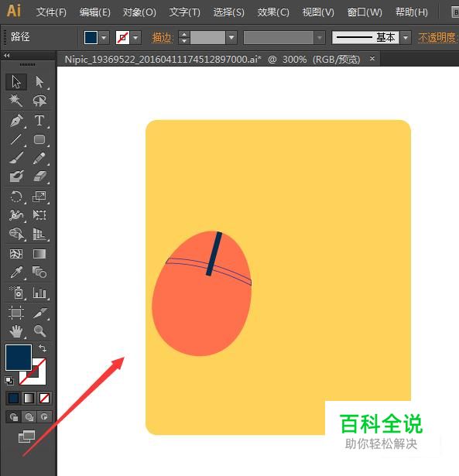Expand the stroke weight dropdown
The image size is (459, 476).
(231, 38)
